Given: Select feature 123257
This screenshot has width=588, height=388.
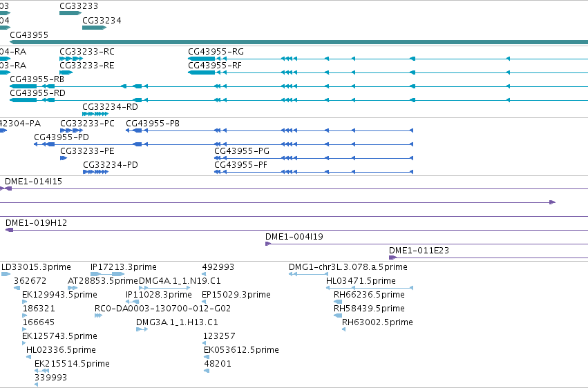Looking at the screenshot, I should tap(219, 336).
